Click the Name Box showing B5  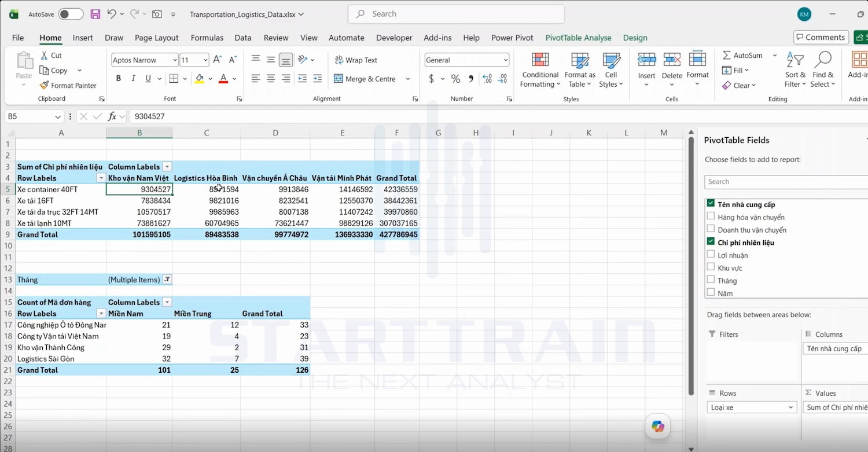click(34, 116)
